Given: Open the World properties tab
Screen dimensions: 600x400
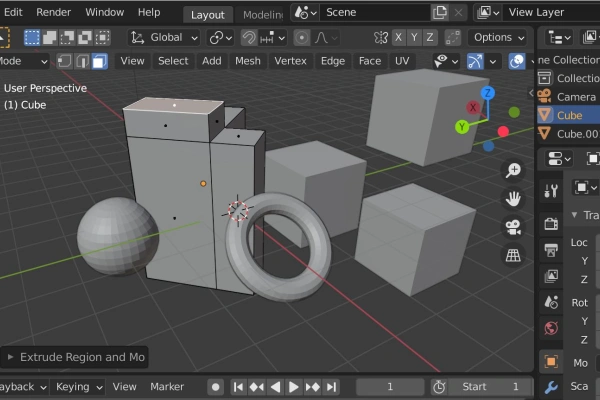Looking at the screenshot, I should 551,328.
